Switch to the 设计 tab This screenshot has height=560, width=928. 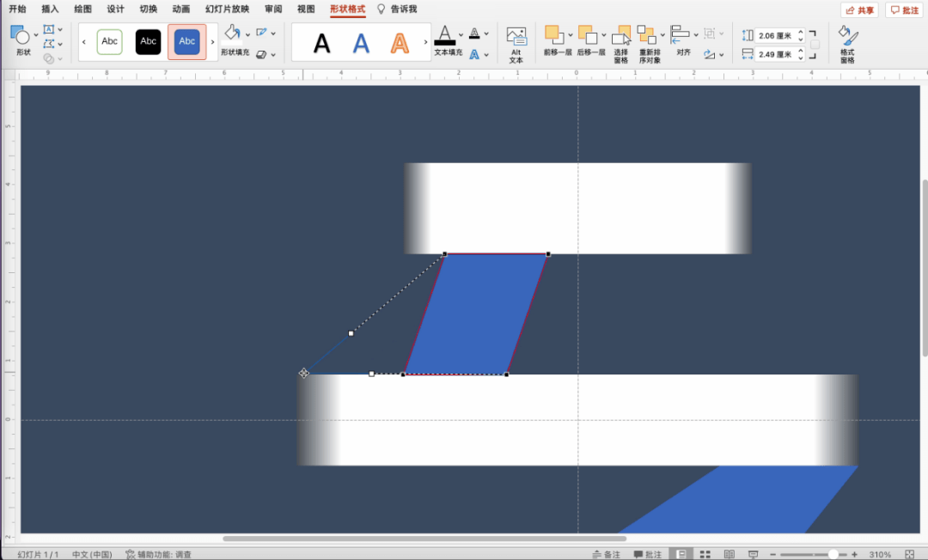pos(115,9)
